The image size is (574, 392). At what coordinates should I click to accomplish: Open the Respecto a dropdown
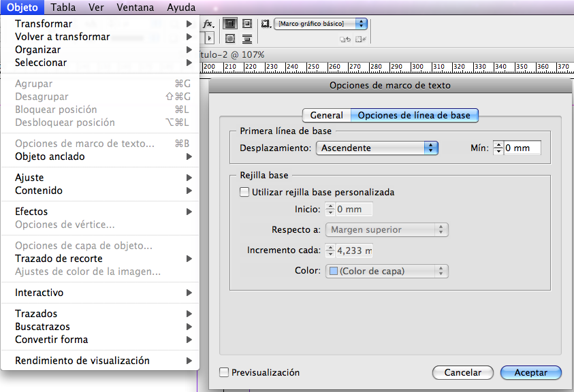(386, 229)
